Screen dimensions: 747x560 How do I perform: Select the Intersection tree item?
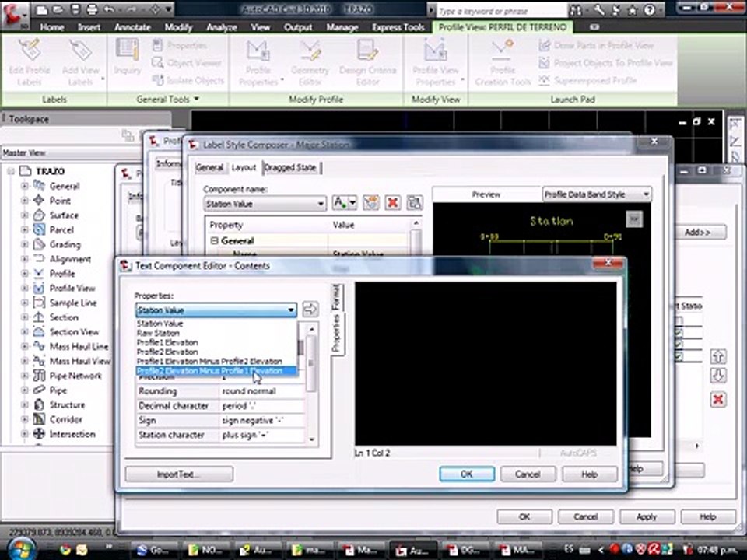(72, 434)
